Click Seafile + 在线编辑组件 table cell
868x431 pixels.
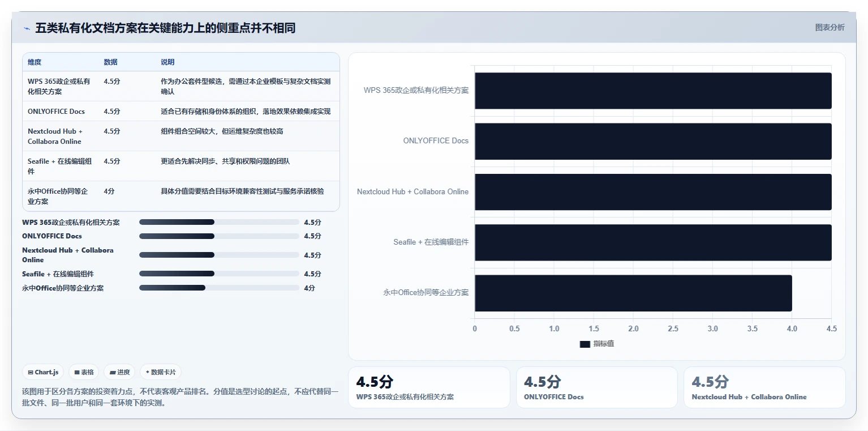[x=59, y=166]
